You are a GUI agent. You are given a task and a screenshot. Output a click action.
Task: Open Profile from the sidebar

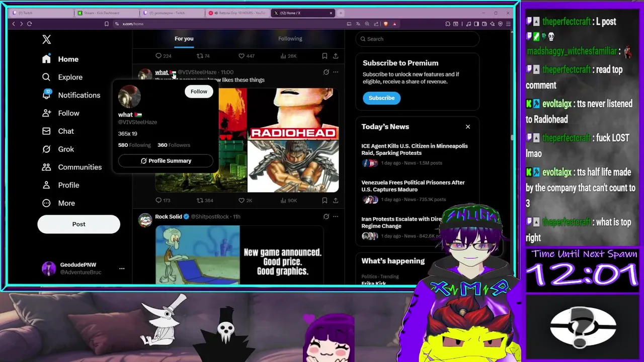(x=61, y=185)
